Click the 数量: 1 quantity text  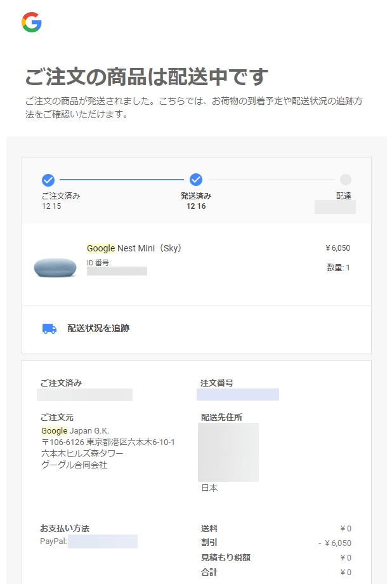click(338, 267)
